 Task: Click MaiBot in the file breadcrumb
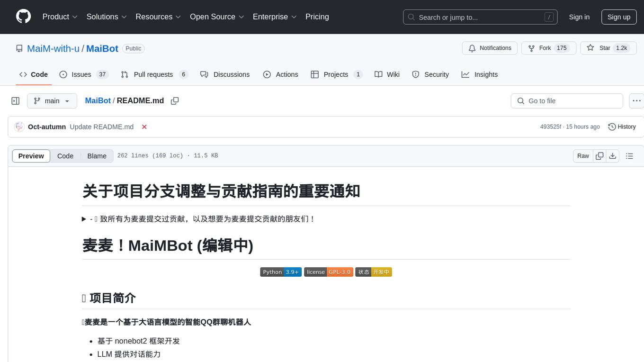[x=98, y=101]
